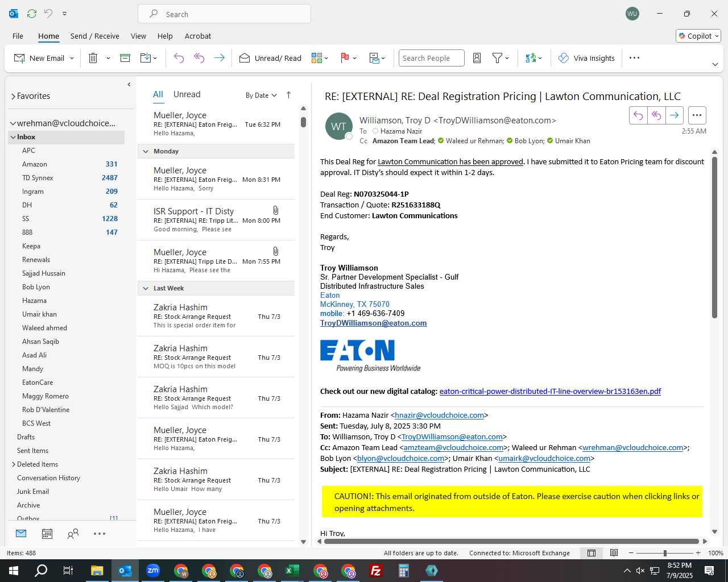Show All messages filter
Screen dimensions: 728x582
pos(158,94)
